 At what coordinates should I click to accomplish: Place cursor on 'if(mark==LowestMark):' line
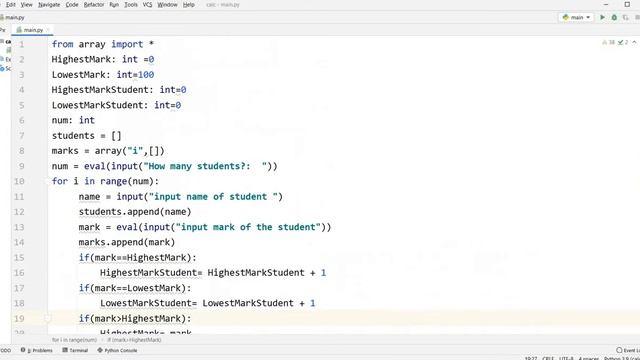click(x=135, y=288)
